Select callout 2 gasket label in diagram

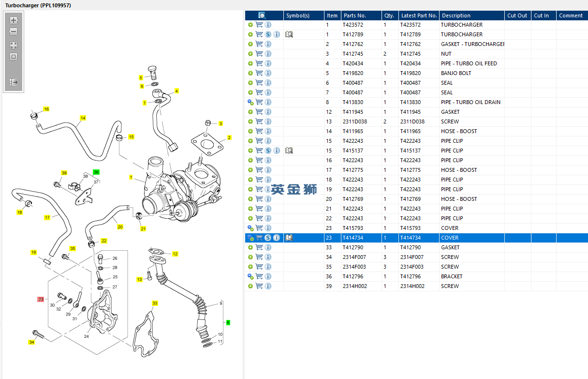coord(229,137)
